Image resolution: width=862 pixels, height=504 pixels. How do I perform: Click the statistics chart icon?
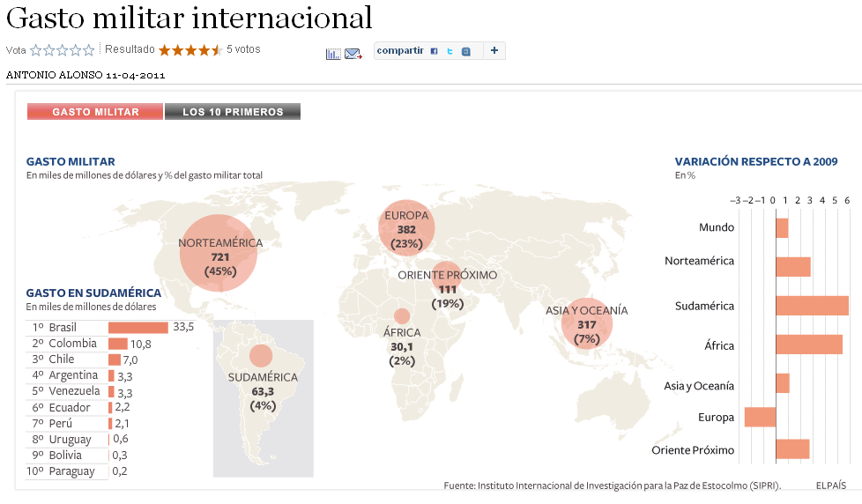coord(332,54)
